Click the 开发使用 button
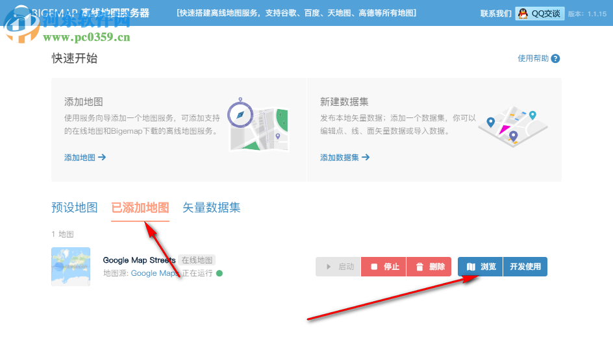Viewport: 613px width, 364px height. point(525,267)
